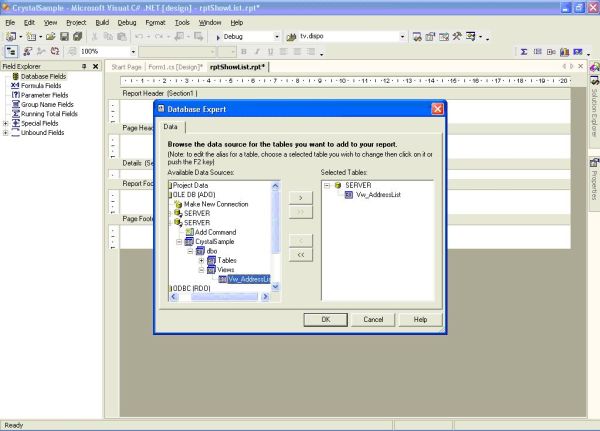
Task: Click the New Project toolbar icon
Action: click(11, 37)
